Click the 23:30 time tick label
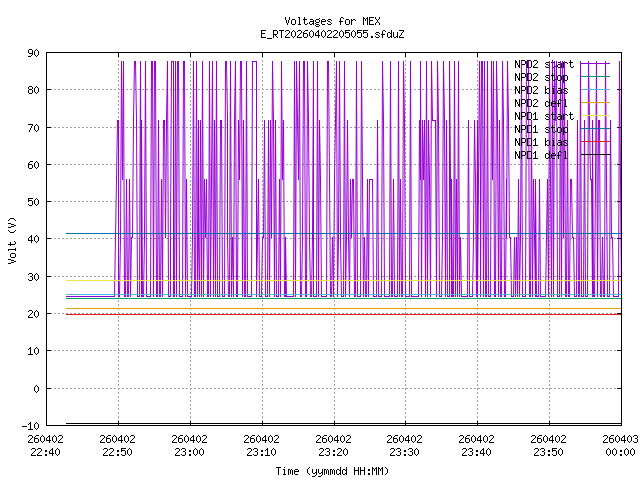Image resolution: width=640 pixels, height=480 pixels. point(404,445)
